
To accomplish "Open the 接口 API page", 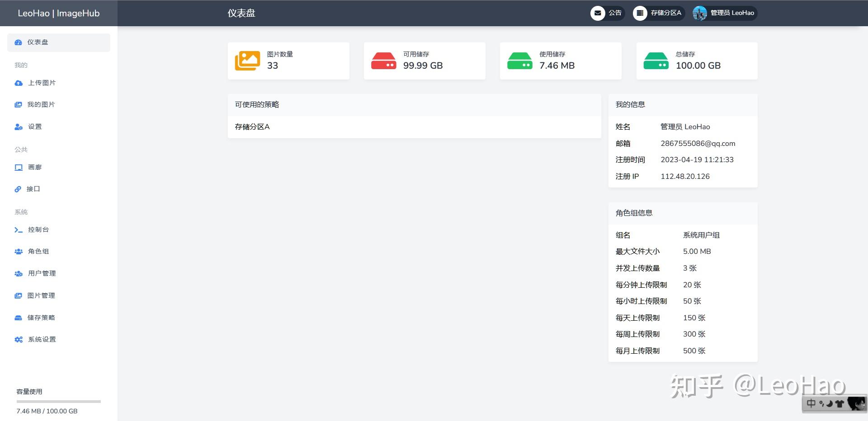I will [x=32, y=189].
